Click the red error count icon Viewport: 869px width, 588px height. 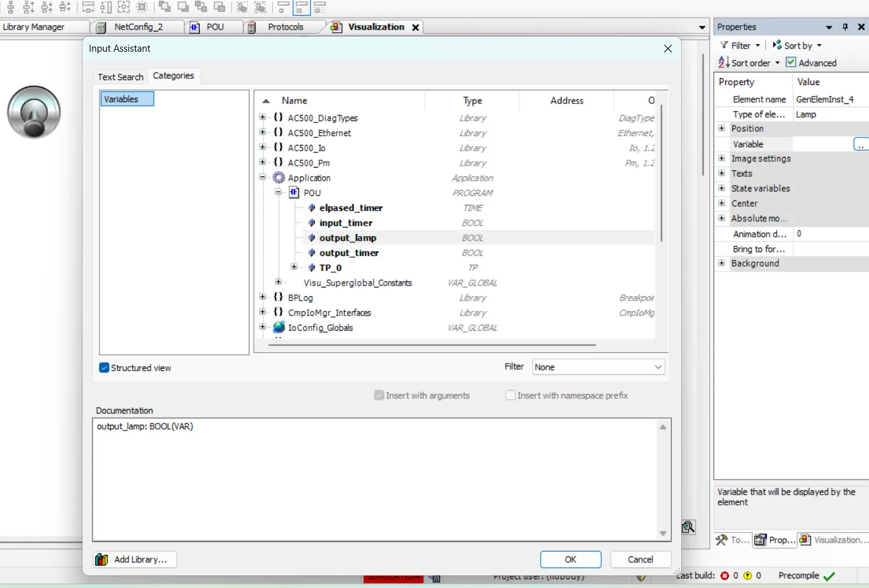[725, 575]
